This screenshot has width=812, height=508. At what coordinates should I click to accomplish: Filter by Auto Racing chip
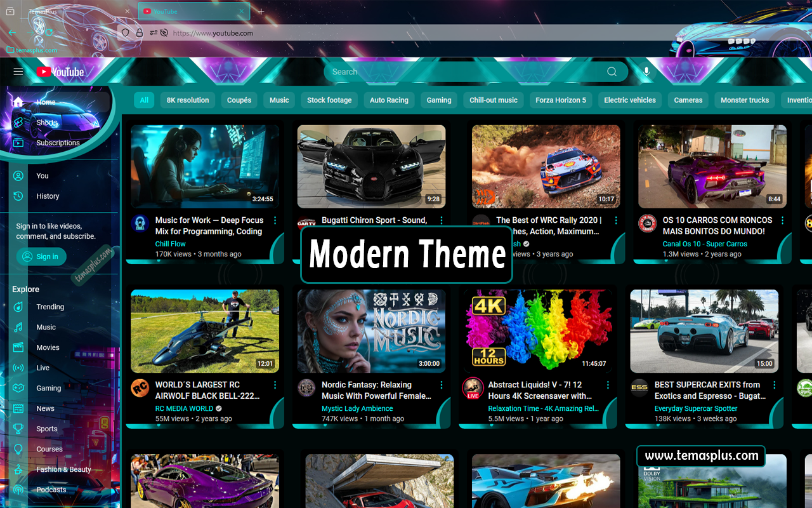[x=389, y=100]
